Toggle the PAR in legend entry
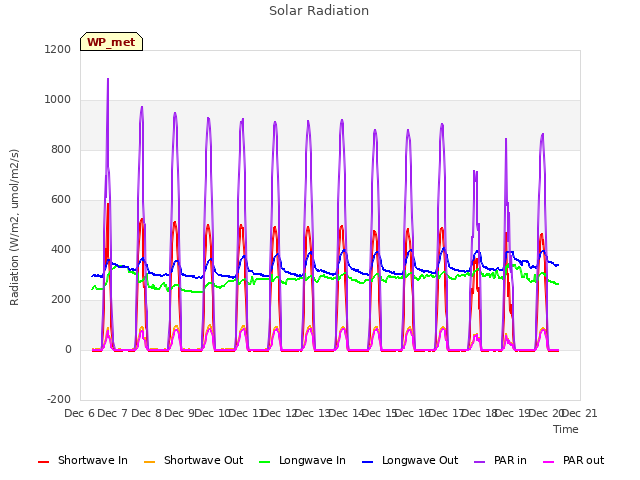The width and height of the screenshot is (640, 480). [x=500, y=460]
